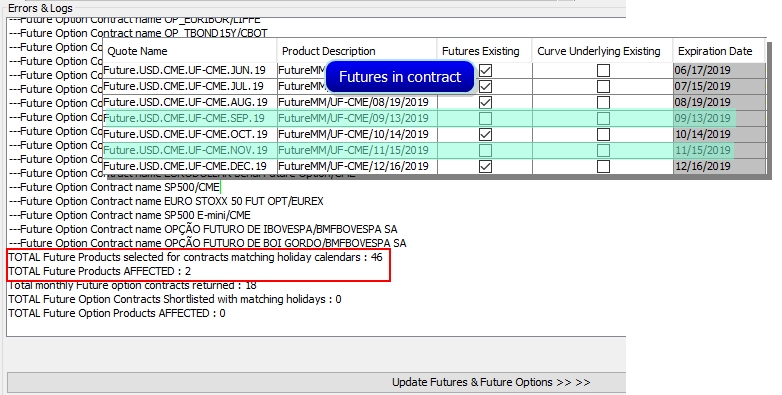This screenshot has width=782, height=395.
Task: Toggle Futures Existing checkbox for JUN.19 row
Action: [485, 71]
